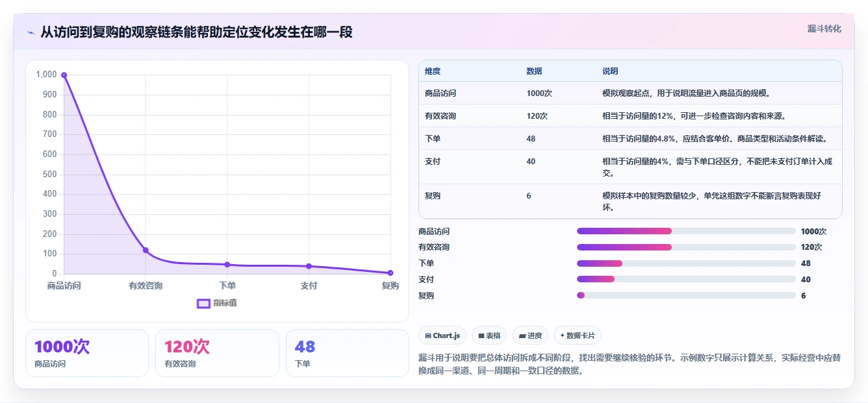868x403 pixels.
Task: Click the 支付 cell in the table
Action: 433,162
